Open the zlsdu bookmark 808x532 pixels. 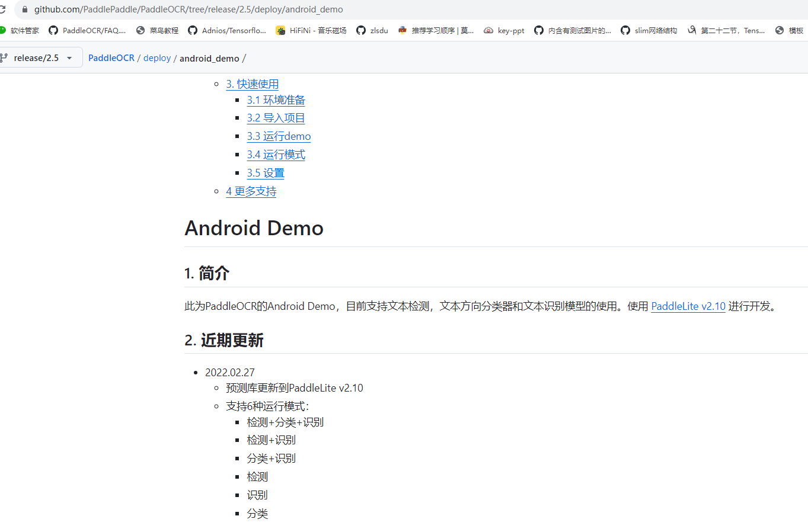(x=372, y=30)
